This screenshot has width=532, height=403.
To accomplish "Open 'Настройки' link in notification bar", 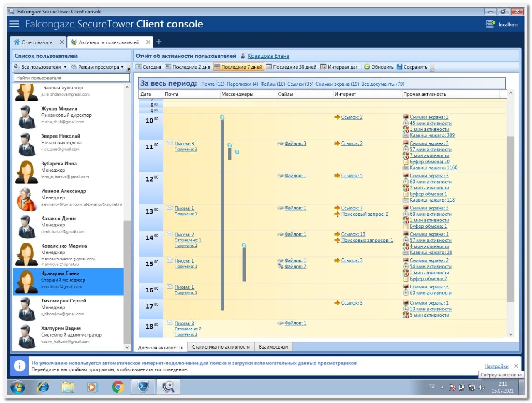I will (x=496, y=366).
